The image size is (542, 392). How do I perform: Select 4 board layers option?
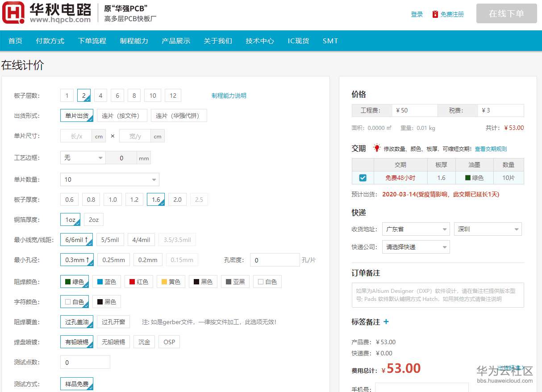tap(101, 96)
